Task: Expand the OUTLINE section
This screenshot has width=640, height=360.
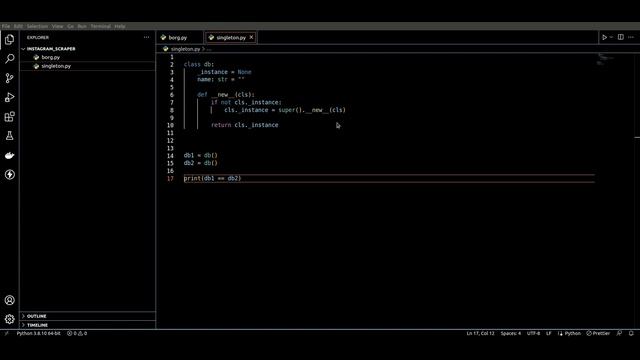Action: [x=88, y=316]
